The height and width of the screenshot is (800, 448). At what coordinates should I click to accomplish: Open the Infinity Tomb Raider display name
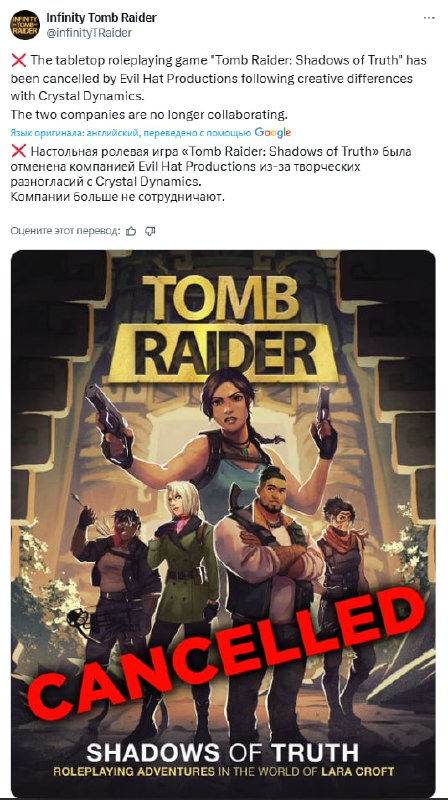click(101, 18)
